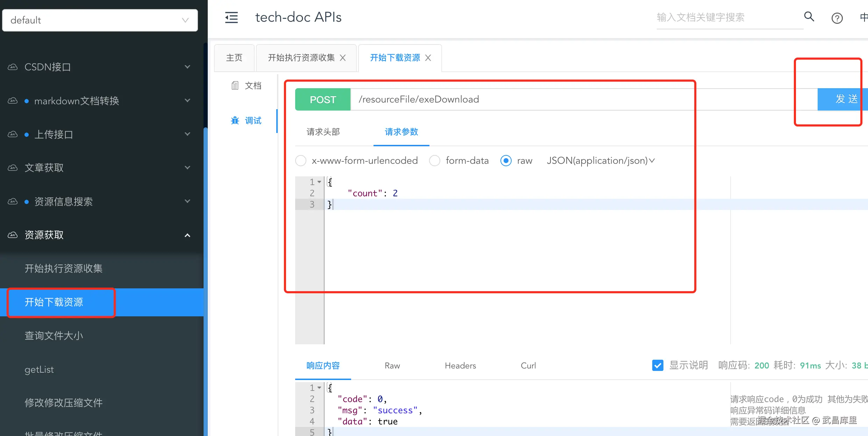Close the 开始下载资源 tab

point(428,58)
